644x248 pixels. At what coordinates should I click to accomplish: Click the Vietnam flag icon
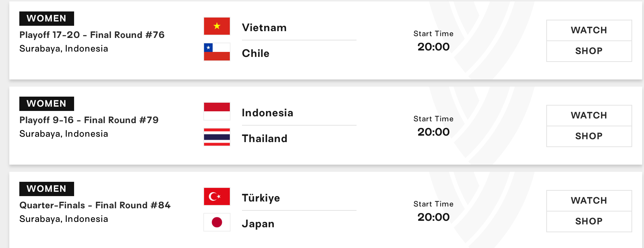pos(217,26)
